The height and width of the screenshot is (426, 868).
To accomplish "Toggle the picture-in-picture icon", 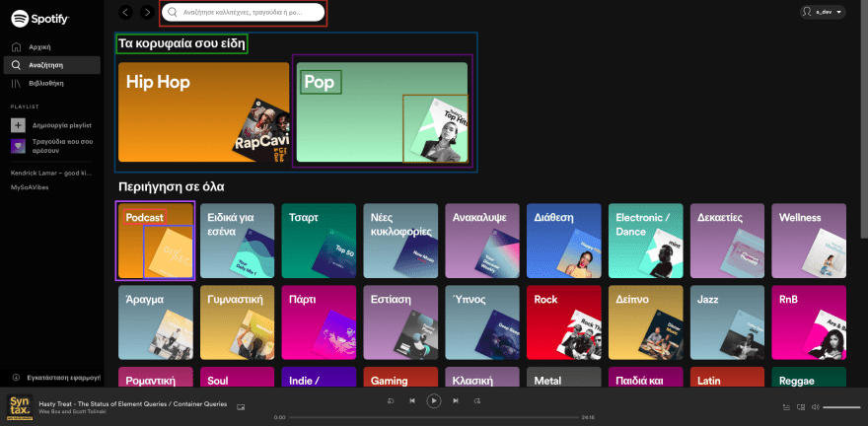I will pos(241,407).
